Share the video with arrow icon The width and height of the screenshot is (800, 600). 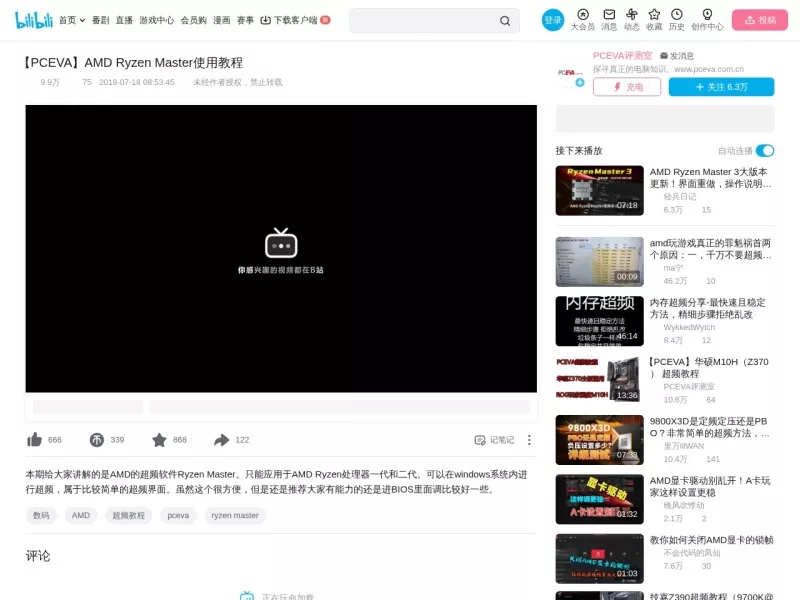coord(221,440)
